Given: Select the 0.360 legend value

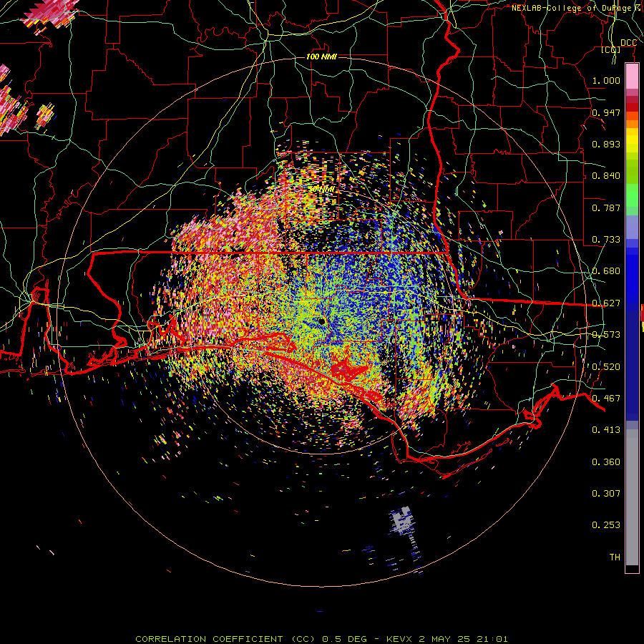Looking at the screenshot, I should tap(606, 462).
